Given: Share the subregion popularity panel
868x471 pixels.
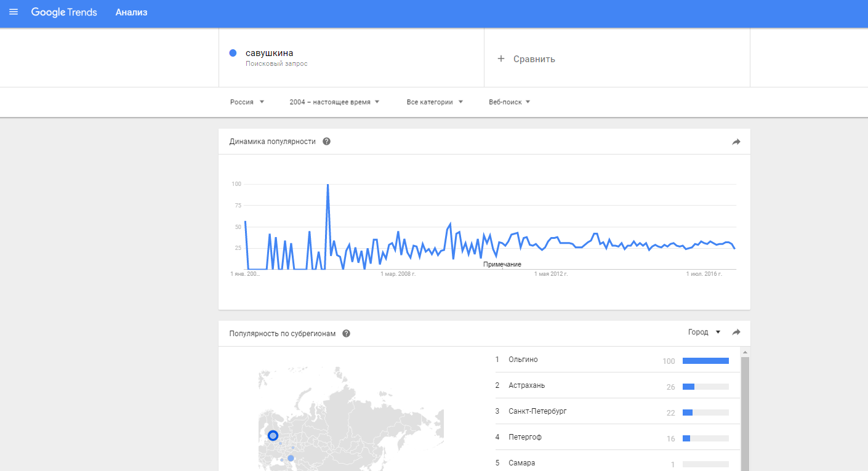Looking at the screenshot, I should (736, 332).
